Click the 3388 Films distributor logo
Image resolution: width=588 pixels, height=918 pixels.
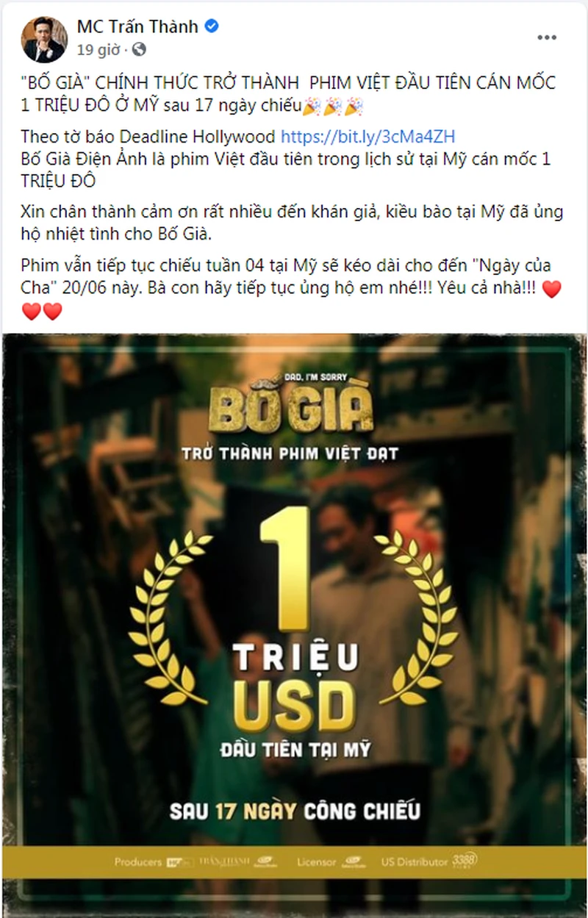(x=465, y=860)
